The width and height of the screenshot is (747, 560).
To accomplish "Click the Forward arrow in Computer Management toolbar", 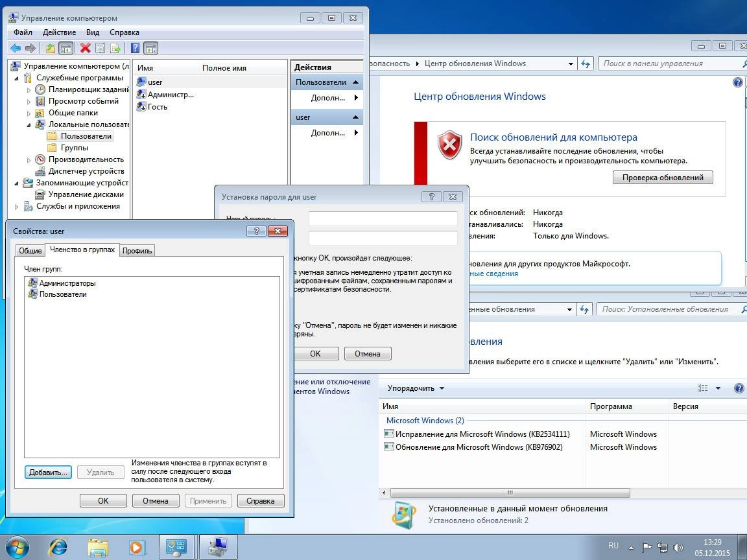I will tap(30, 48).
